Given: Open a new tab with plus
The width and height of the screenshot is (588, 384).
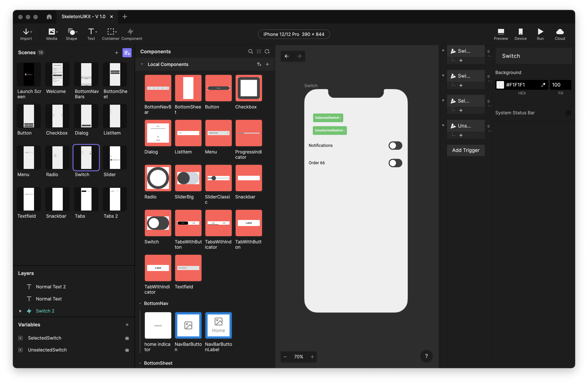Looking at the screenshot, I should point(125,17).
